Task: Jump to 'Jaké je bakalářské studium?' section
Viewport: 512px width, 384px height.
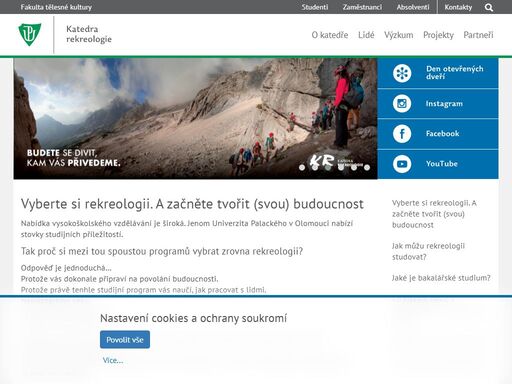Action: tap(441, 278)
